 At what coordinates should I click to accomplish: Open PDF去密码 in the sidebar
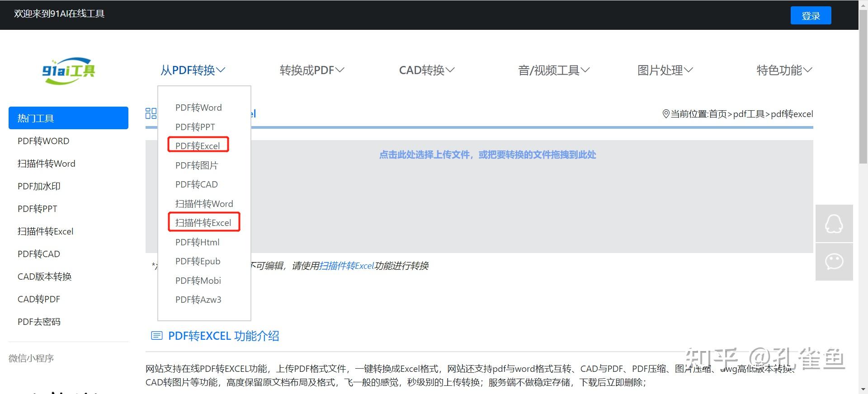[x=39, y=322]
